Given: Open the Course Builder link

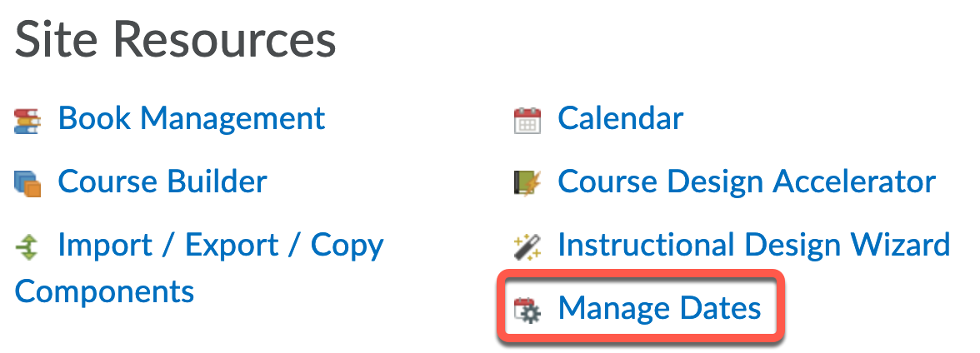Looking at the screenshot, I should pyautogui.click(x=162, y=181).
